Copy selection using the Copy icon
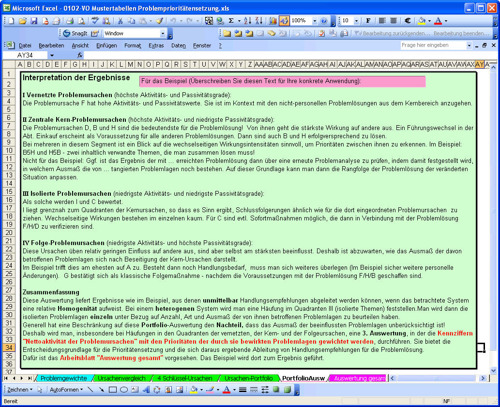This screenshot has width=500, height=407. point(132,21)
